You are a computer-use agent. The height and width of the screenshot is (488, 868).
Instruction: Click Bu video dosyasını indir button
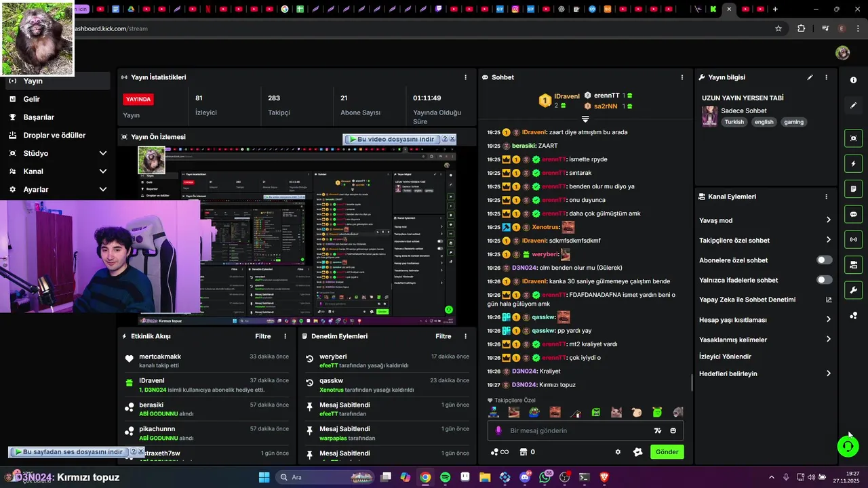[x=391, y=139]
